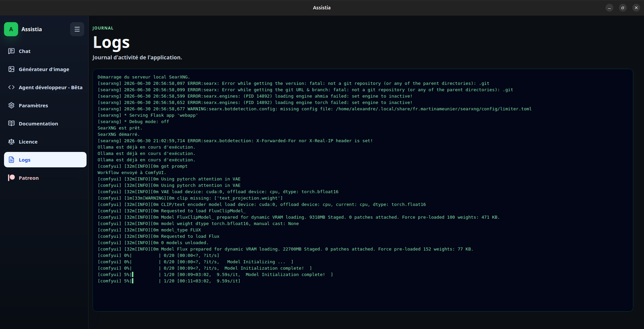
Task: Click the Model Flux 22700MB Staged line
Action: (285, 249)
